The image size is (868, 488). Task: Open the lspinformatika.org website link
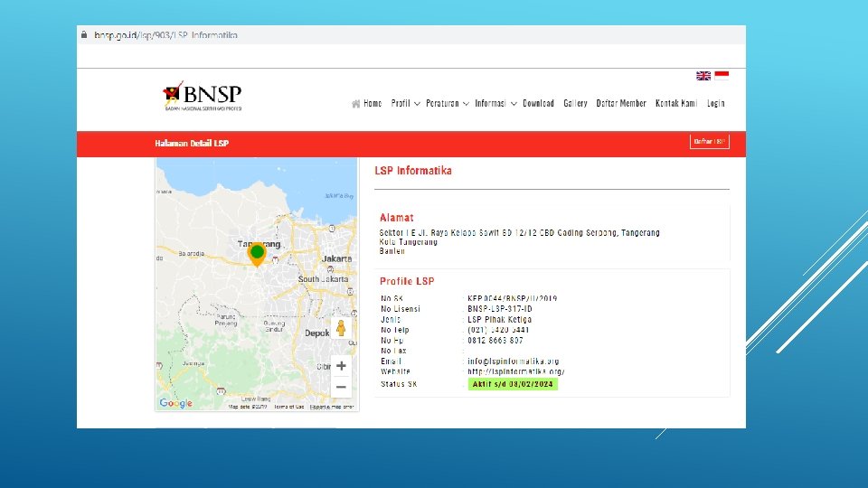(516, 371)
